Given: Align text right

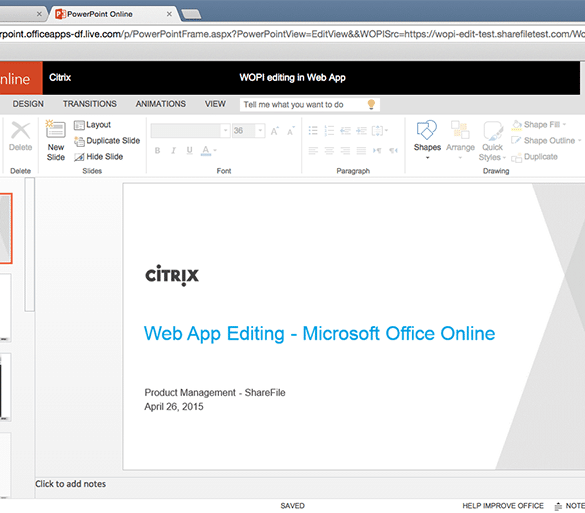Looking at the screenshot, I should point(345,150).
